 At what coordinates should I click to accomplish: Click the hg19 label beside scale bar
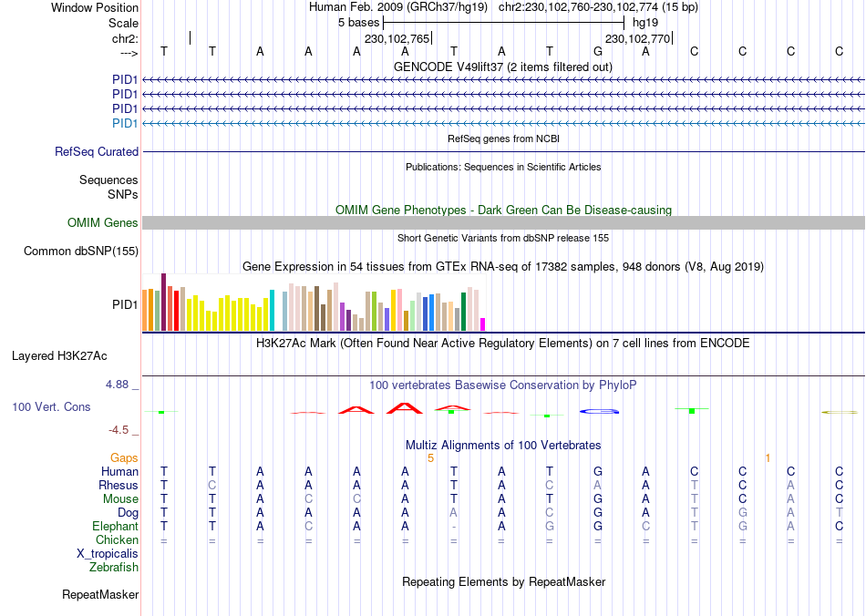[645, 23]
